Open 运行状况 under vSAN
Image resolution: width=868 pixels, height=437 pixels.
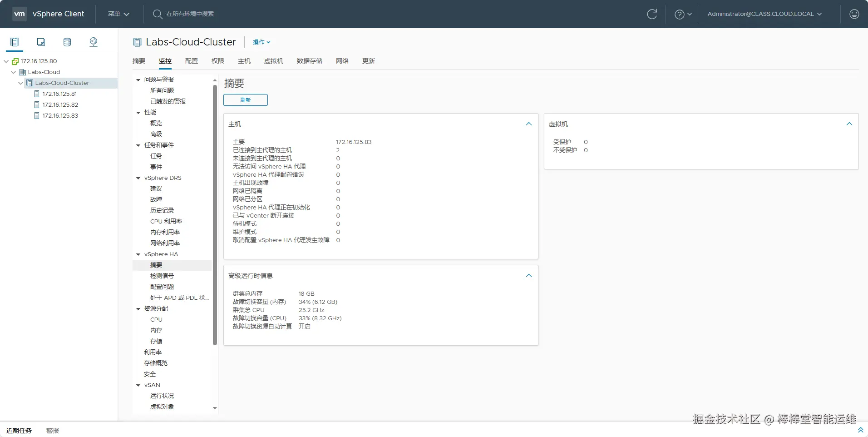click(162, 396)
